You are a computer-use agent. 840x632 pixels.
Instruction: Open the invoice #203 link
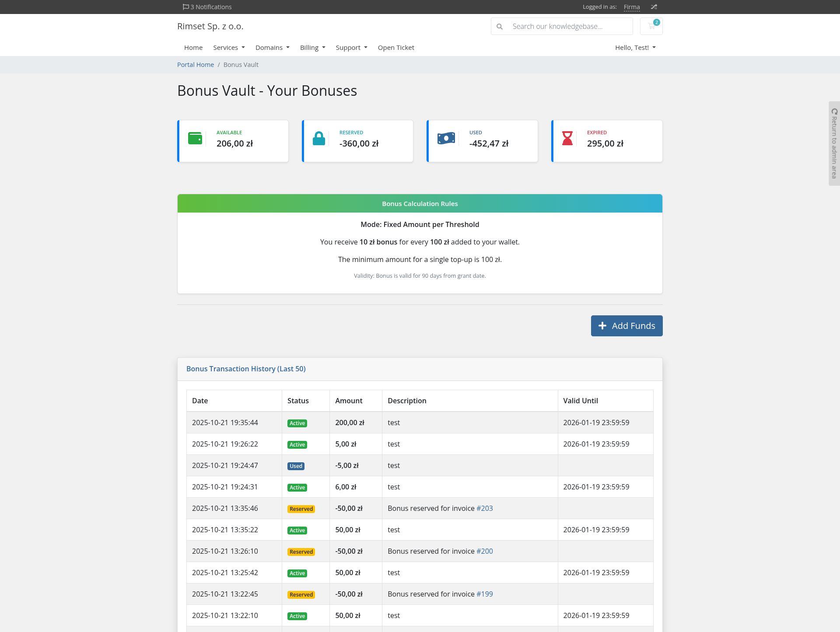pos(484,508)
